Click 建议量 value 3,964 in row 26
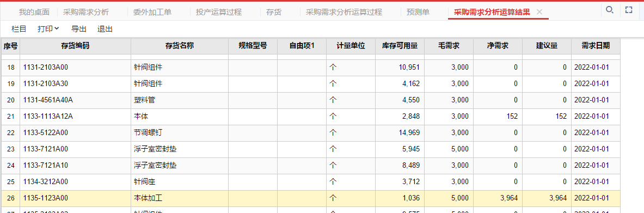Viewport: 644px width, 213px height. tap(546, 198)
